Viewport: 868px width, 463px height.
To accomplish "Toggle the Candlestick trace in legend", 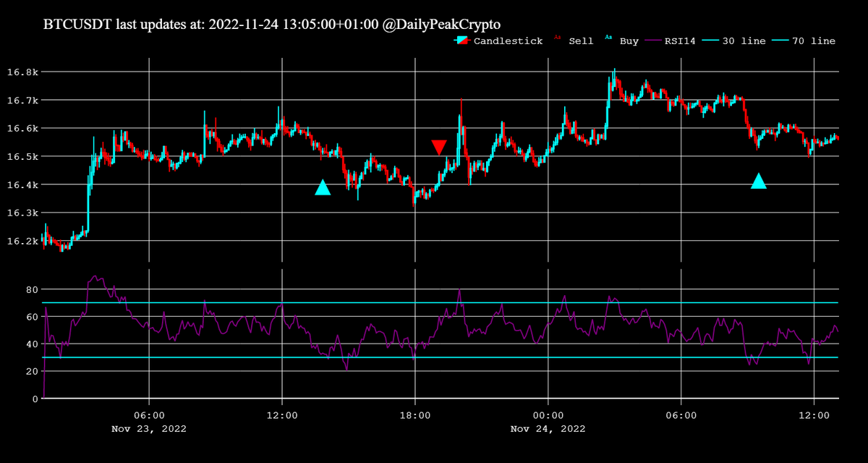I will pyautogui.click(x=498, y=41).
